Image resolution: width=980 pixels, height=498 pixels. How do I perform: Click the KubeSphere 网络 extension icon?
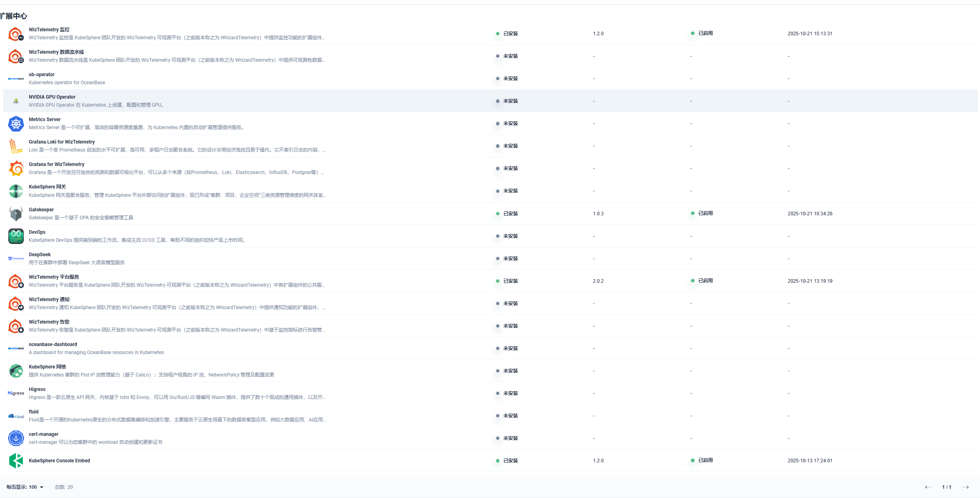[x=16, y=371]
